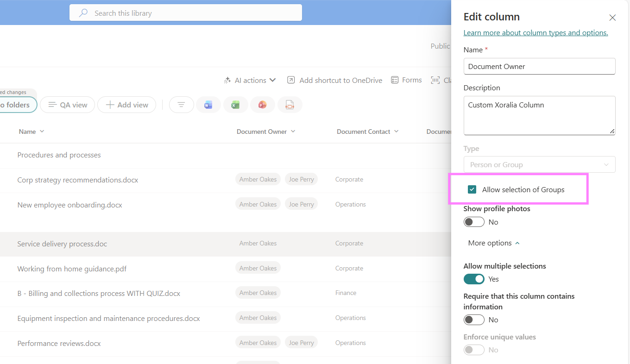The height and width of the screenshot is (364, 630).
Task: Open the AI actions dropdown
Action: click(250, 80)
